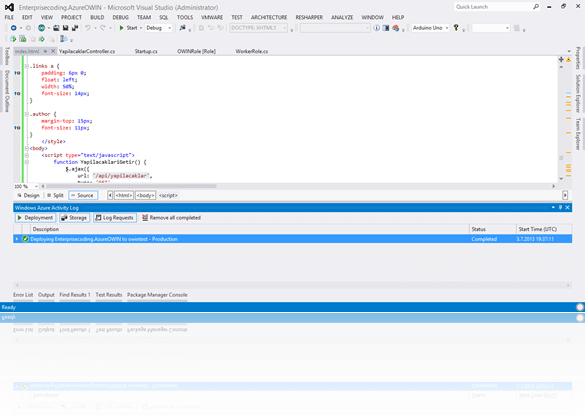This screenshot has height=416, width=585.
Task: Click Remove all completed button
Action: click(171, 218)
